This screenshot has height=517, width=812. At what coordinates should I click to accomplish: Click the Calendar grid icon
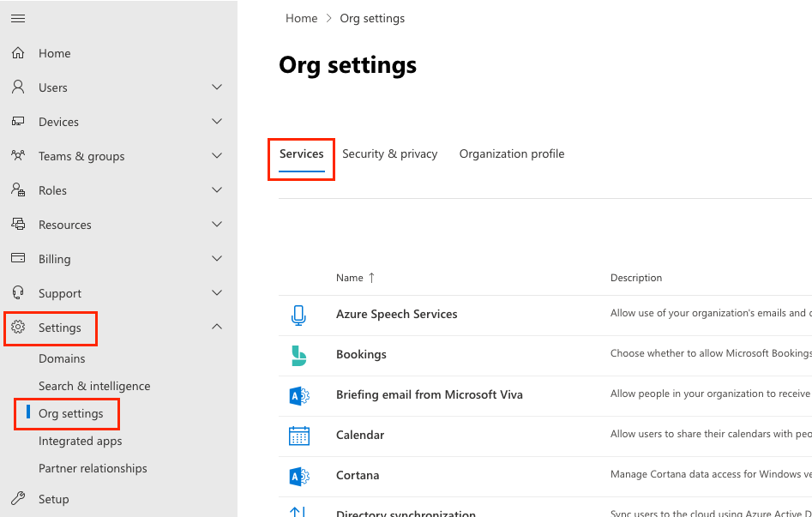(298, 436)
